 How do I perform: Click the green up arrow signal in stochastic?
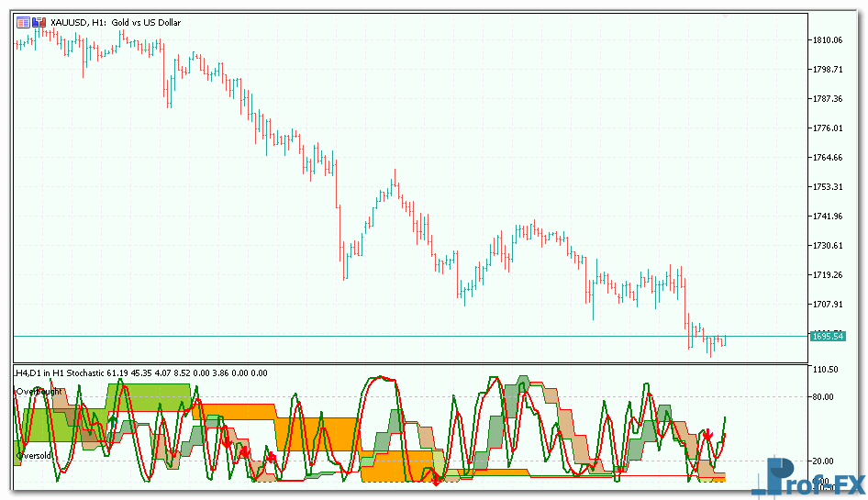(x=112, y=419)
